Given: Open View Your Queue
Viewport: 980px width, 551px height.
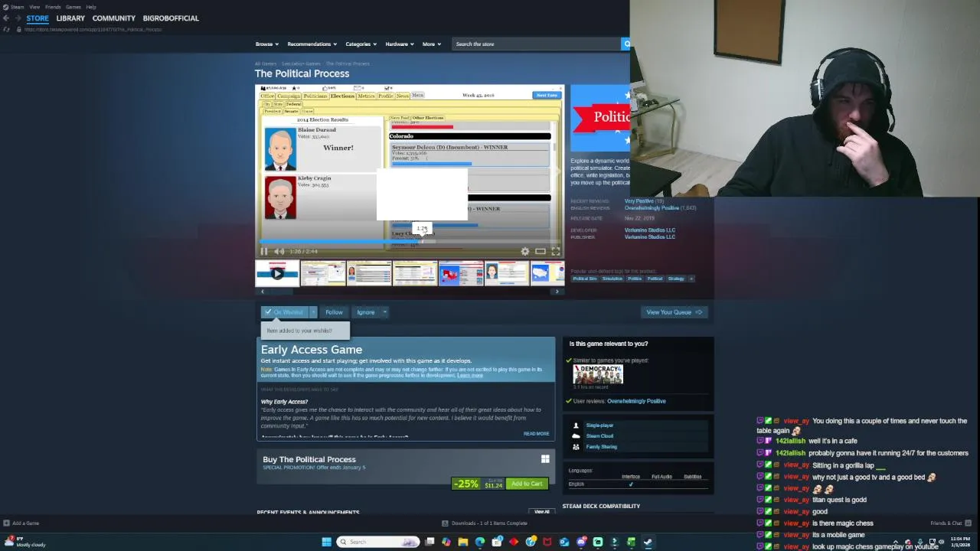Looking at the screenshot, I should tap(674, 312).
